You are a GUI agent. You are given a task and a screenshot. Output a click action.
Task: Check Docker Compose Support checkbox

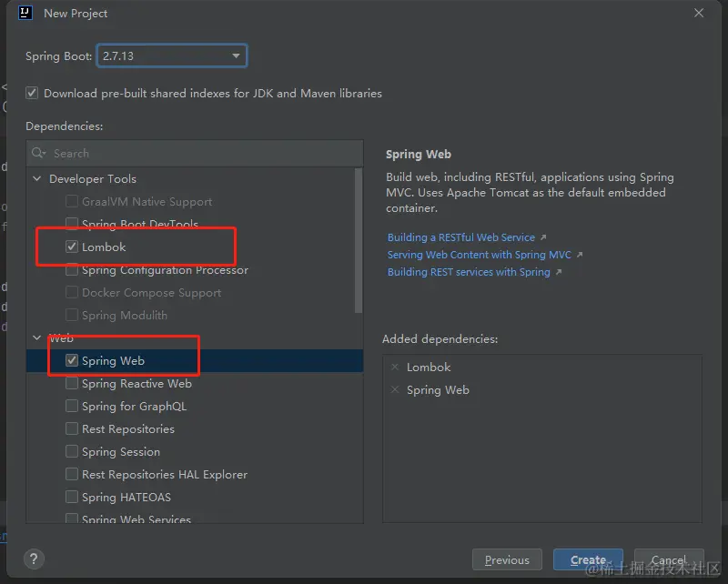click(x=72, y=292)
